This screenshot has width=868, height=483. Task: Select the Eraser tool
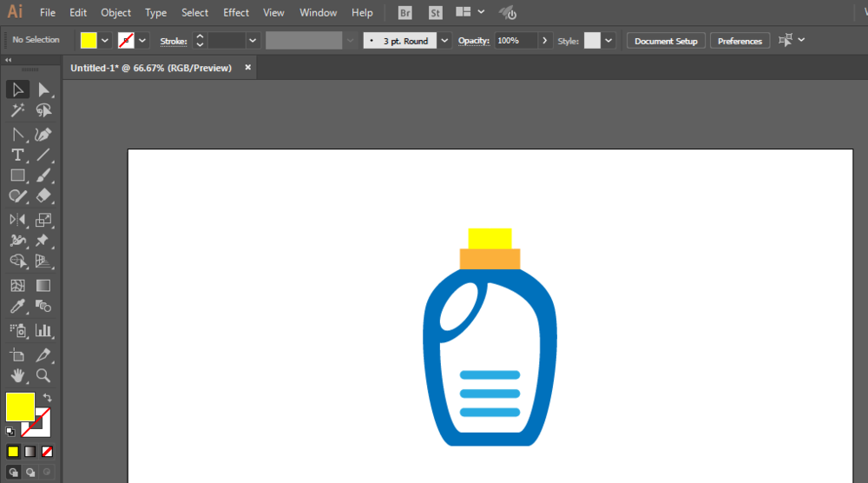point(43,195)
